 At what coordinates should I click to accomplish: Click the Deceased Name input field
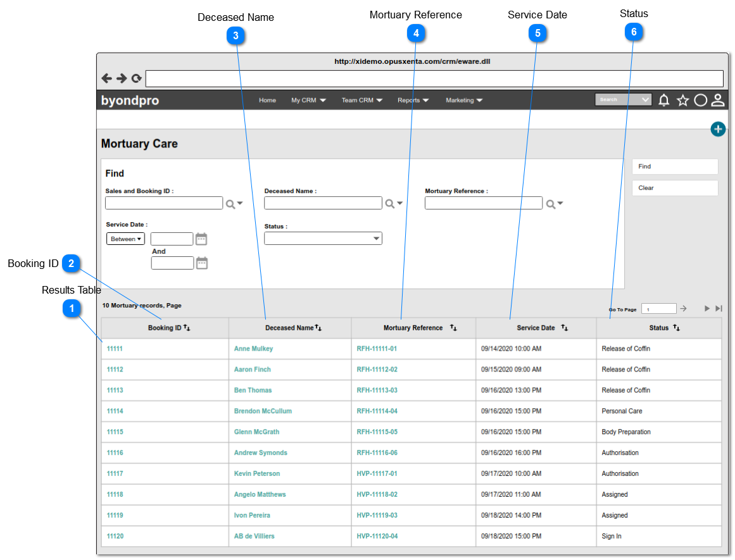pyautogui.click(x=323, y=203)
